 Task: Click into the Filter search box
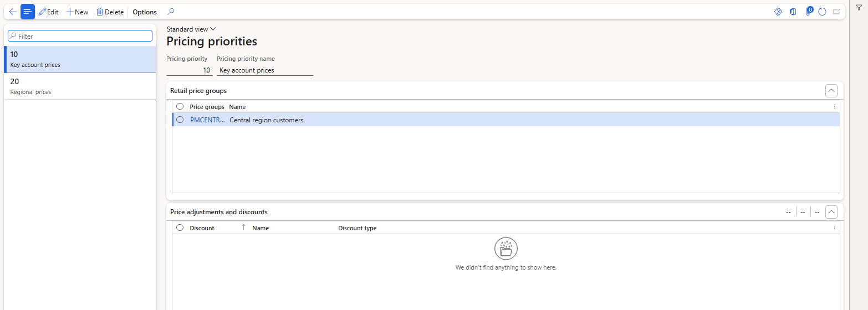click(80, 36)
